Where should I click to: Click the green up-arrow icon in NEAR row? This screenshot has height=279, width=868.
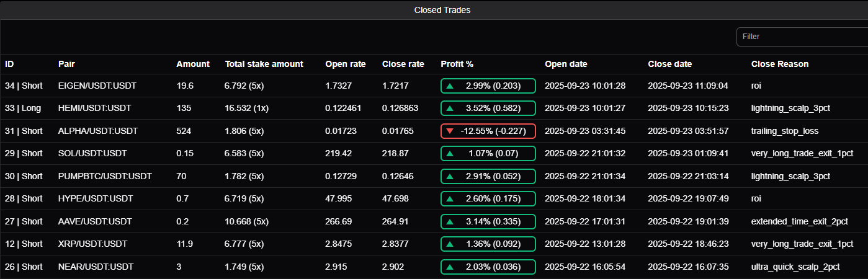pyautogui.click(x=450, y=267)
